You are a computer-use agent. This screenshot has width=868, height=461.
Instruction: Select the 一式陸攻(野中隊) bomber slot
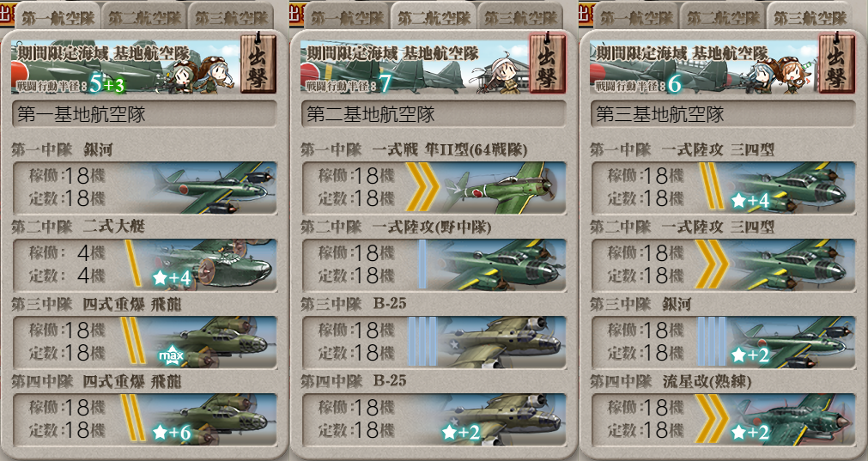[x=434, y=264]
